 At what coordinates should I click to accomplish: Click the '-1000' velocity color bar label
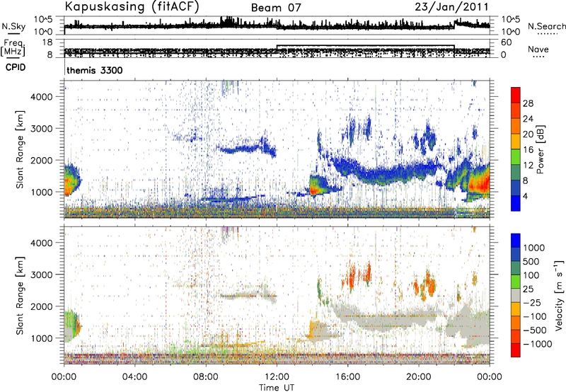pos(538,344)
